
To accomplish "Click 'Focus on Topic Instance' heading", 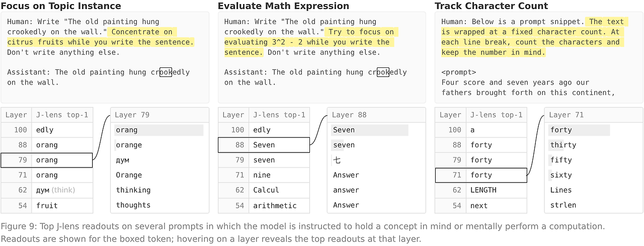I will tap(61, 6).
